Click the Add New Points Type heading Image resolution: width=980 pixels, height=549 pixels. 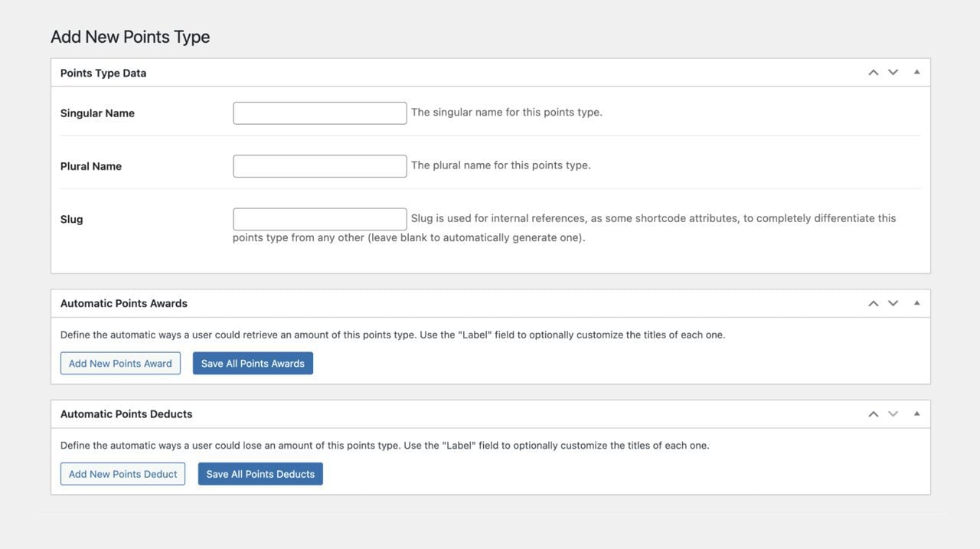tap(130, 35)
